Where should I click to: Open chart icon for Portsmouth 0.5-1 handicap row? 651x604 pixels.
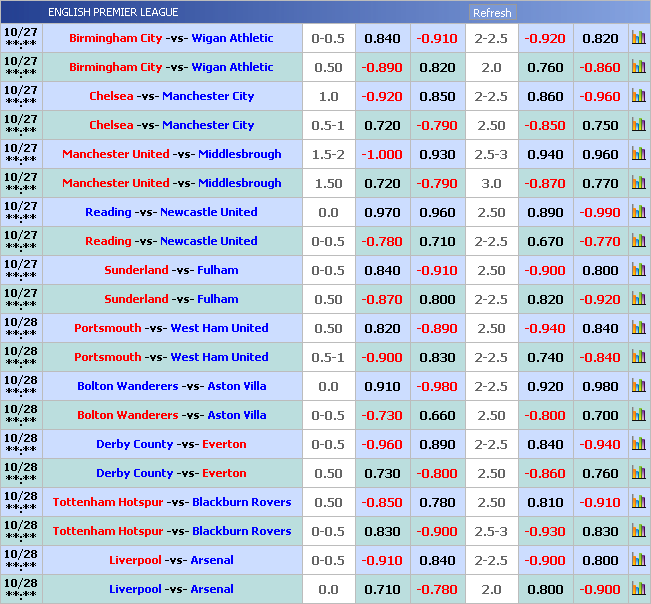click(638, 358)
